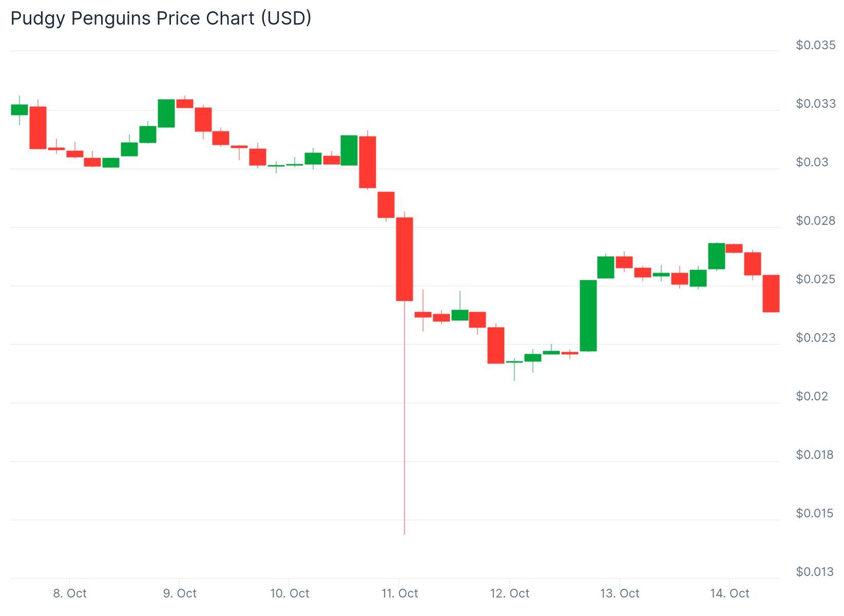Image resolution: width=844 pixels, height=616 pixels.
Task: Click the 11. Oct axis label
Action: pyautogui.click(x=399, y=593)
